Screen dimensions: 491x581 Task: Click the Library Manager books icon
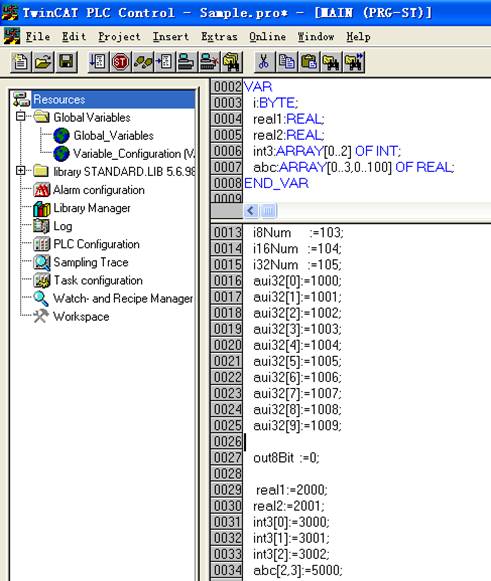(x=42, y=208)
